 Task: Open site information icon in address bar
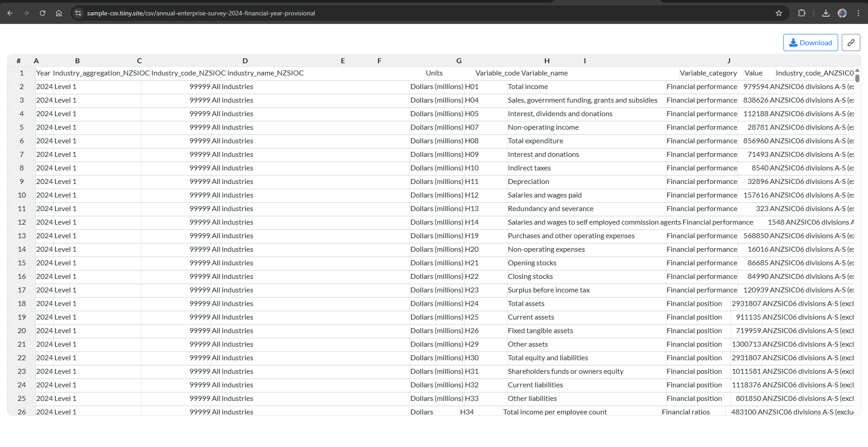pos(78,13)
